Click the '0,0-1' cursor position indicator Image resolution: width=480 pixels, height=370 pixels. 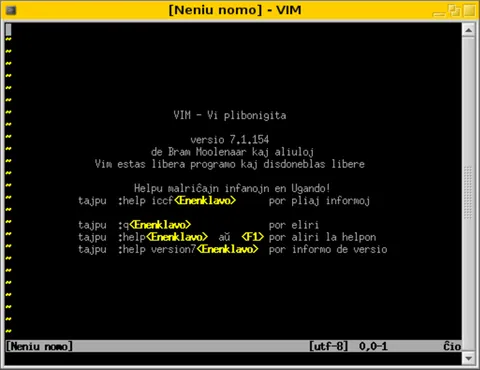point(373,346)
